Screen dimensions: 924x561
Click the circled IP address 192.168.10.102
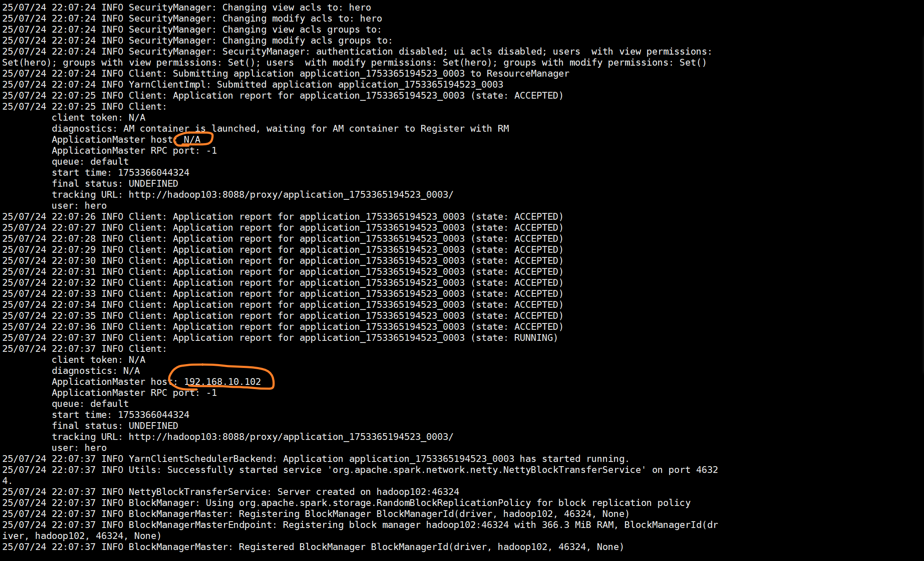(222, 382)
